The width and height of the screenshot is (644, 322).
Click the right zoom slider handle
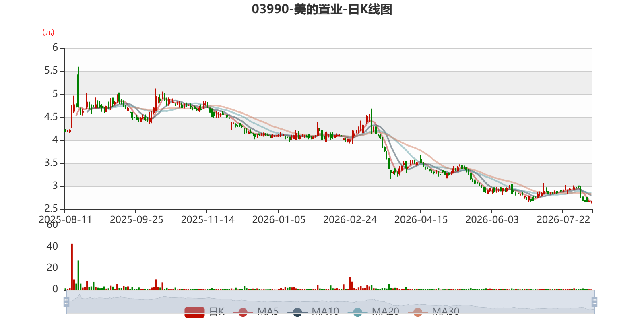click(x=594, y=301)
